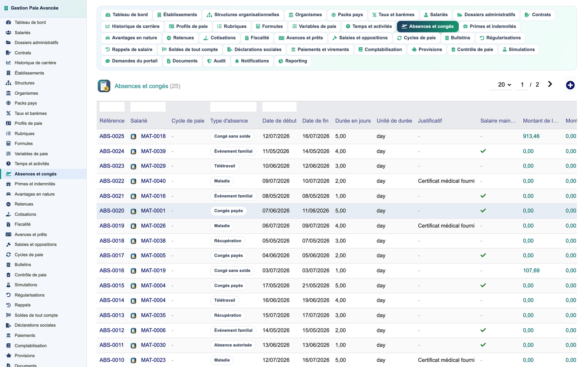The height and width of the screenshot is (367, 588).
Task: Click the Packs pays globe icon in sidebar
Action: [8, 103]
